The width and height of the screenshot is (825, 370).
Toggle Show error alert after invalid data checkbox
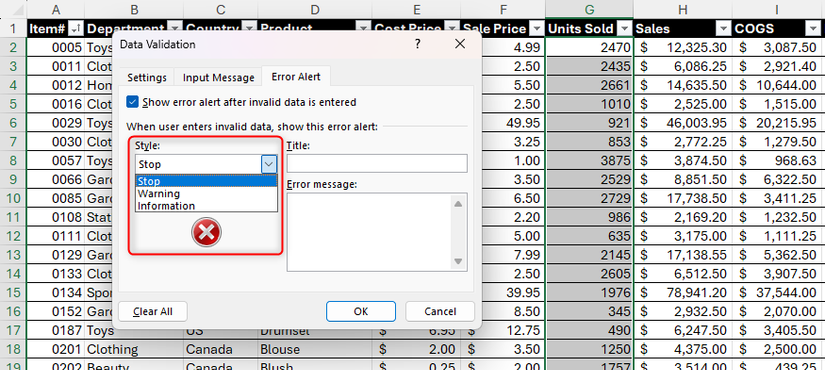click(133, 102)
